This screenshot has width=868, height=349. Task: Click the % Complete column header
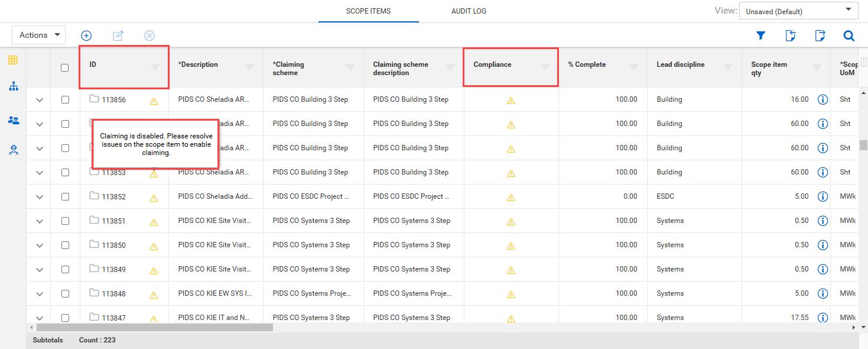[587, 64]
